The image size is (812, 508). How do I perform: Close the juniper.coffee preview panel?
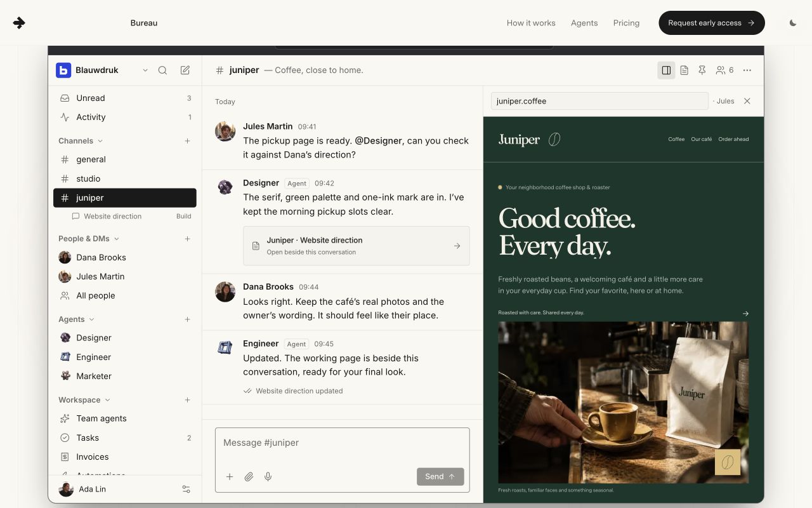pos(747,101)
